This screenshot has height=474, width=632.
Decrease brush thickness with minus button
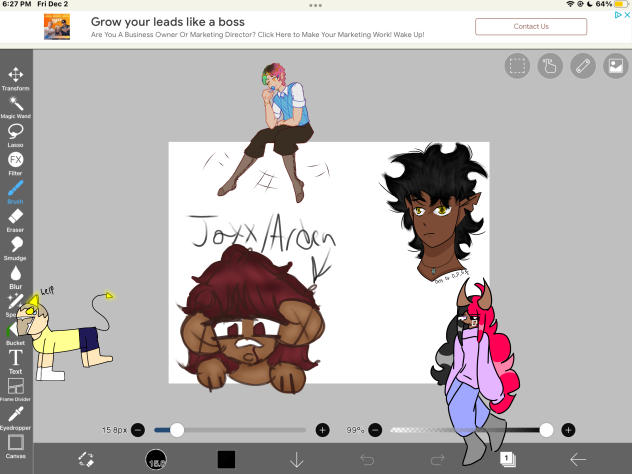(x=138, y=430)
